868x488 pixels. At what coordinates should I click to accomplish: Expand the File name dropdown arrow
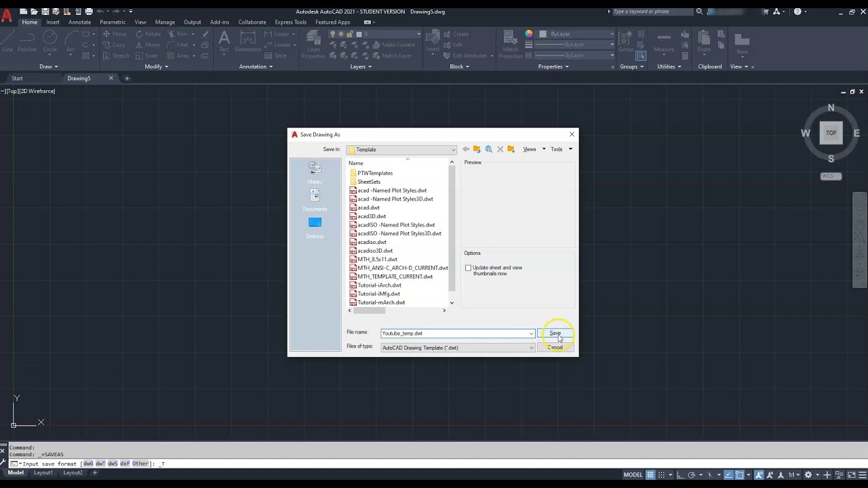click(531, 333)
